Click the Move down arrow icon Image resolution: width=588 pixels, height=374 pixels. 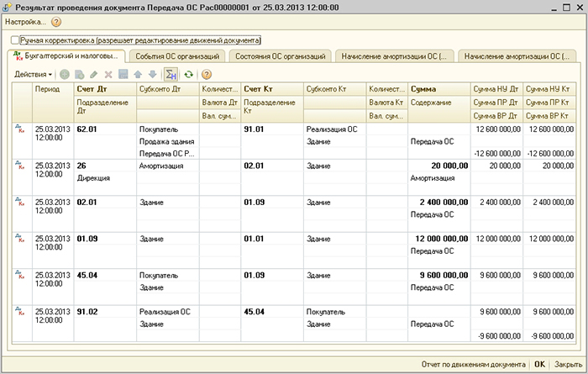[x=152, y=75]
